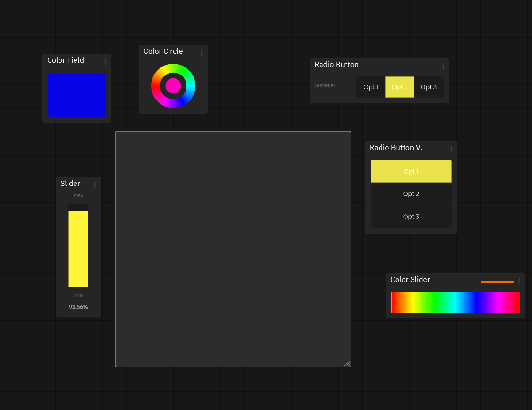The width and height of the screenshot is (532, 410).
Task: Open the Slider panel three-dot menu
Action: (95, 185)
